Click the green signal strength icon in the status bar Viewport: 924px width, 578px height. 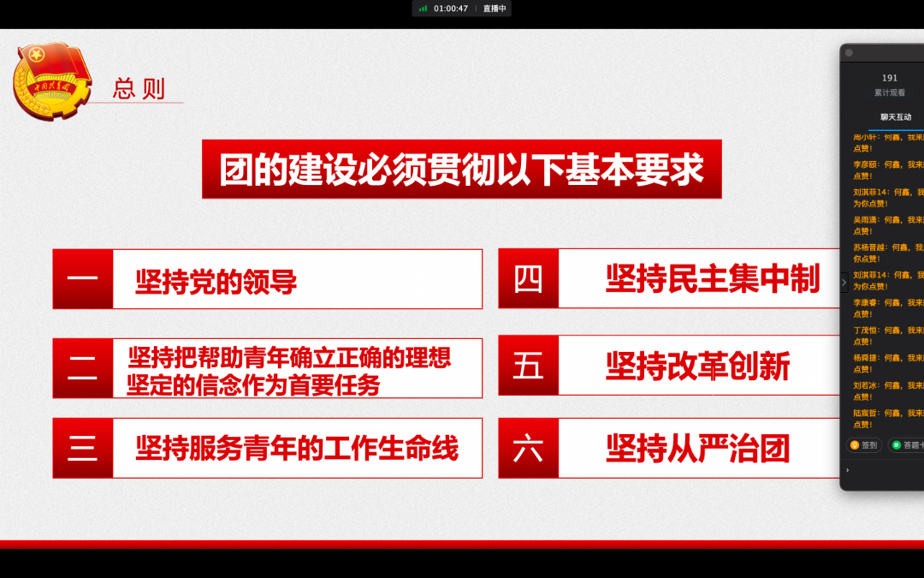coord(423,9)
